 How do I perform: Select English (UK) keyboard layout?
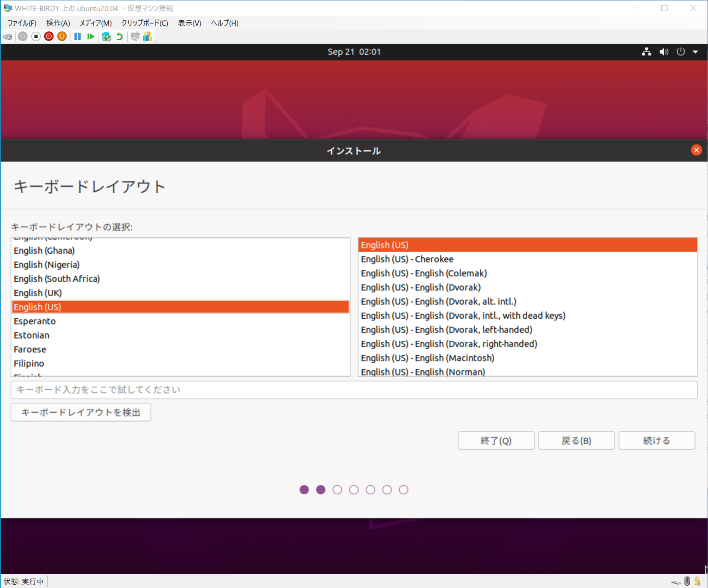[37, 292]
